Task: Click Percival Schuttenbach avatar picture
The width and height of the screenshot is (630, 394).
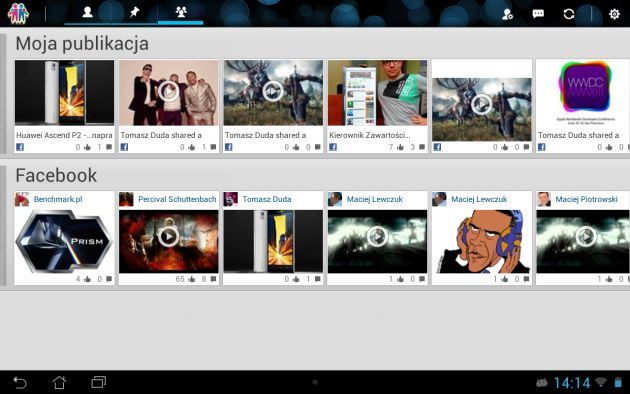Action: click(126, 199)
